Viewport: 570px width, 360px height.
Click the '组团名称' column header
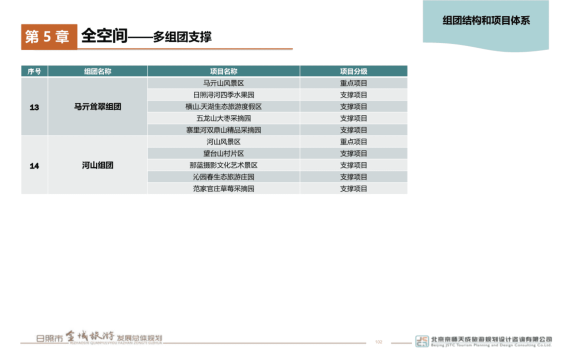tap(97, 71)
